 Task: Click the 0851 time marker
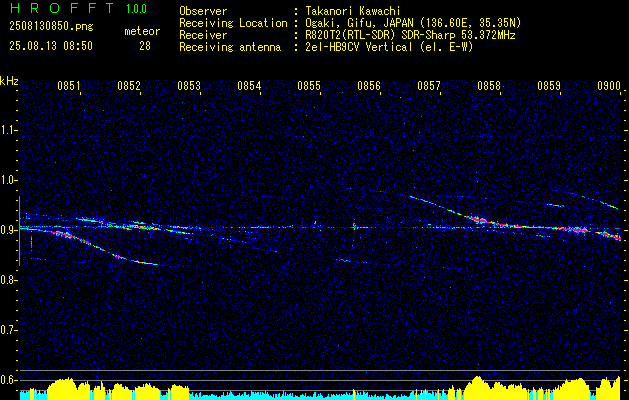[69, 86]
